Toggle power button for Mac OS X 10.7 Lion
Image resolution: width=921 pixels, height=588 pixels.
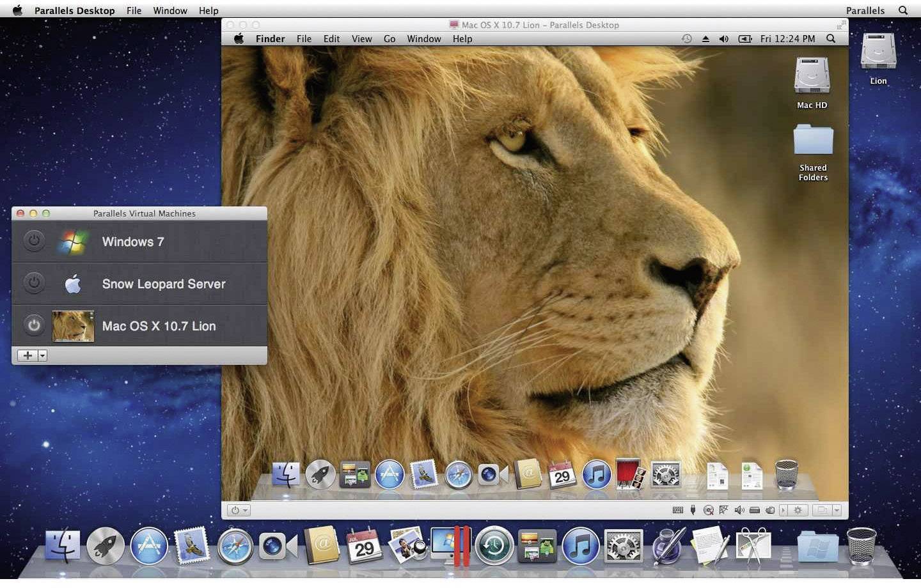(34, 325)
